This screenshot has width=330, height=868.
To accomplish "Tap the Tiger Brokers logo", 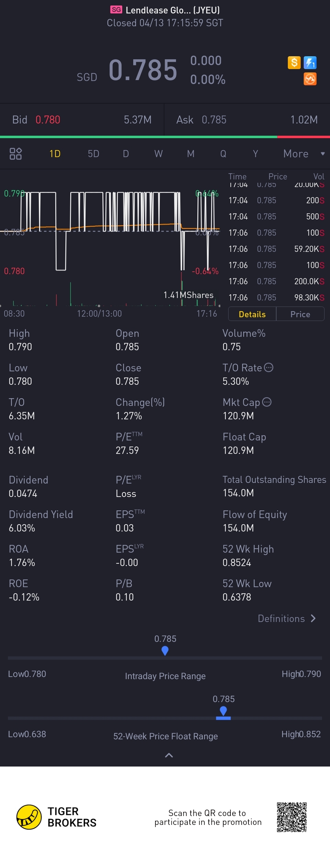I will (29, 817).
